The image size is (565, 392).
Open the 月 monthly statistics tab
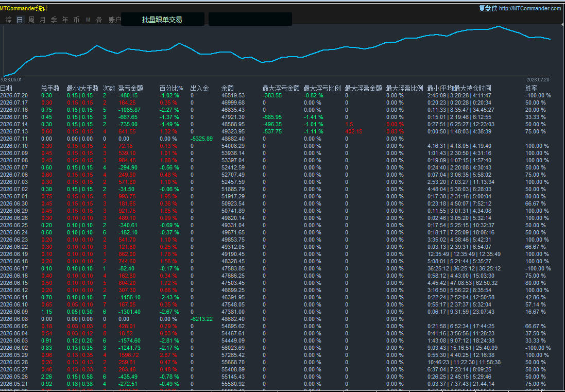43,20
